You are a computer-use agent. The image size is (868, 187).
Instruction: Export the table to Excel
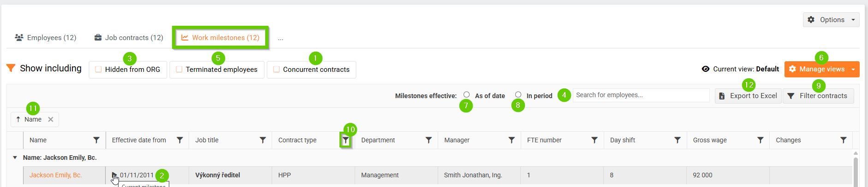coord(748,96)
